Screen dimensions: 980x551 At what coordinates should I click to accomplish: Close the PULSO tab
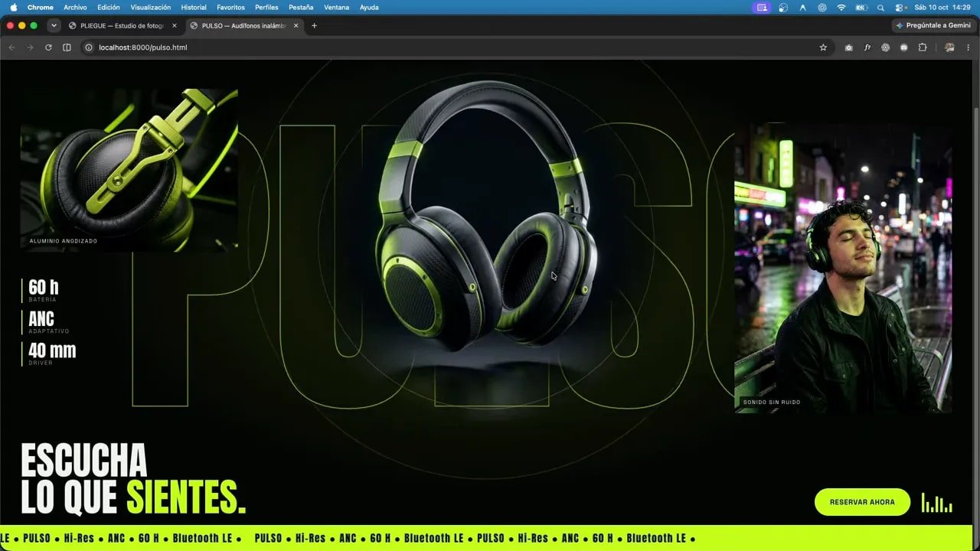[x=296, y=25]
